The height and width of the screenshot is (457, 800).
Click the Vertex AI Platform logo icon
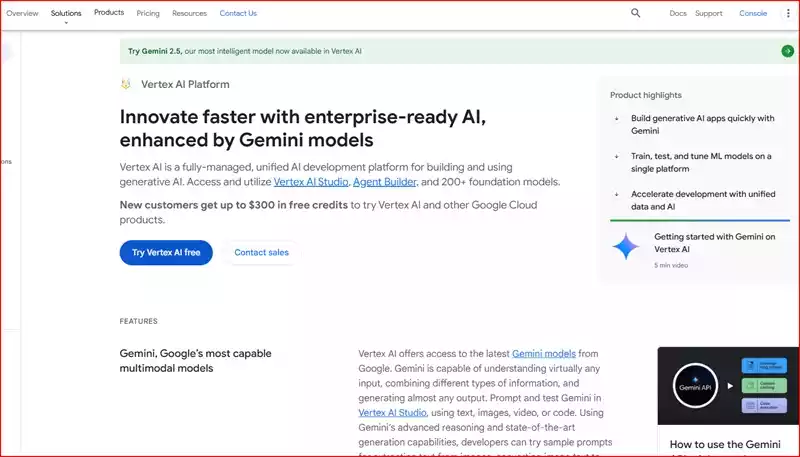tap(126, 84)
